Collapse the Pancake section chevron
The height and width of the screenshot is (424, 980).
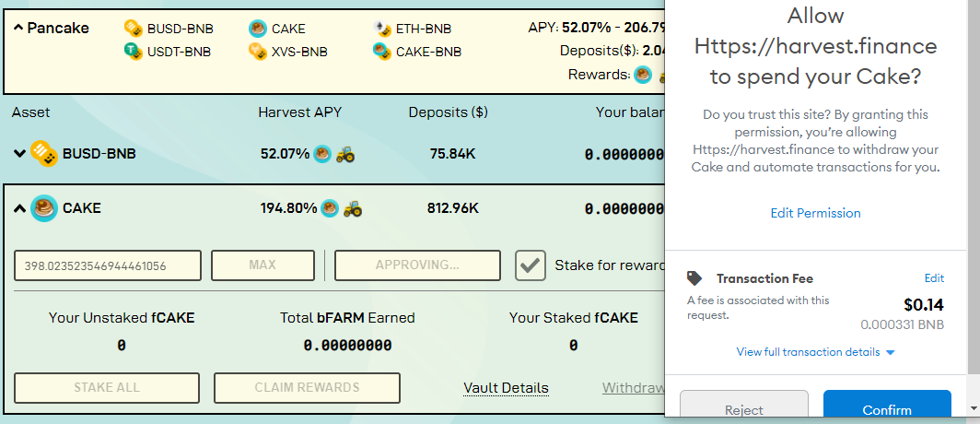(18, 28)
